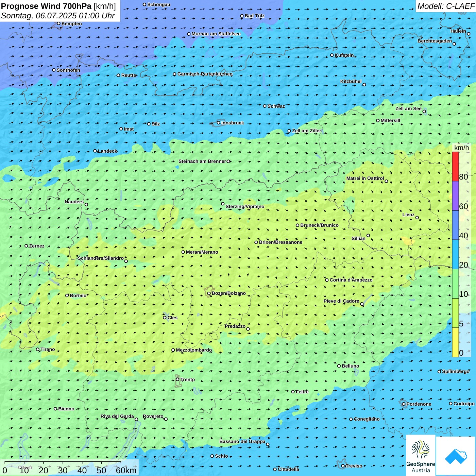This screenshot has height=476, width=476.
Task: Click the blue cloud logo icon
Action: (456, 456)
